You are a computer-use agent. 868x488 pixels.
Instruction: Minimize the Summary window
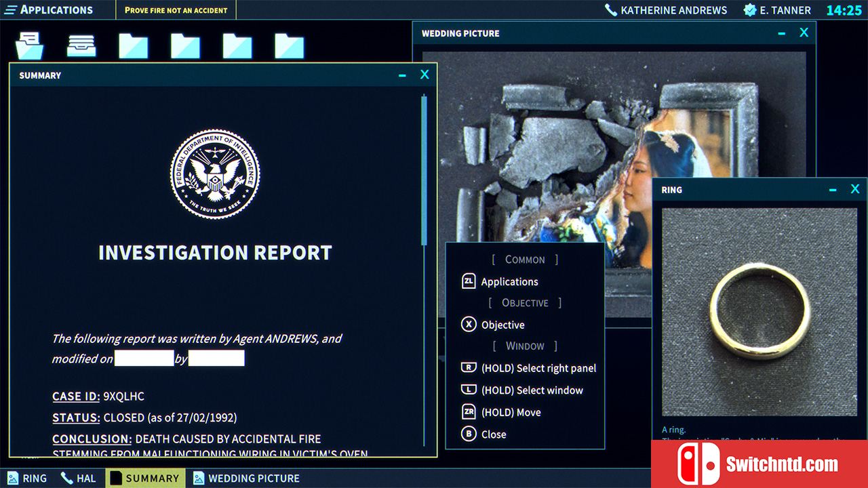pos(402,75)
